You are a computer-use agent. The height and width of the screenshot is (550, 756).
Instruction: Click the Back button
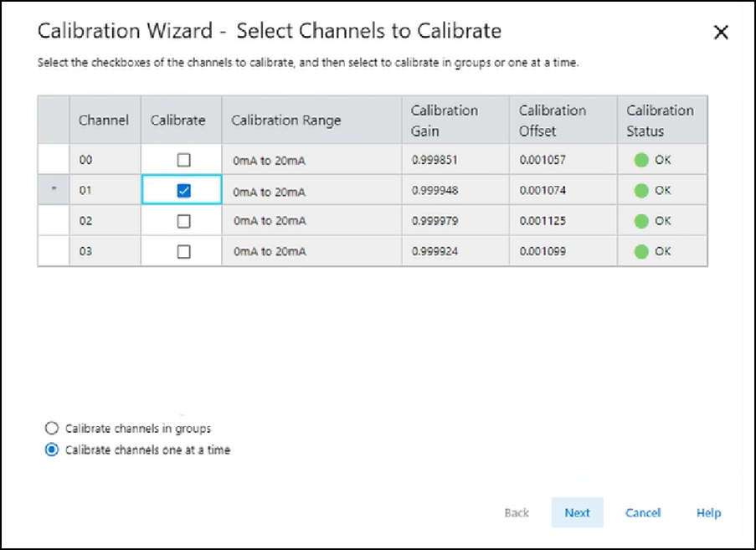click(x=517, y=513)
